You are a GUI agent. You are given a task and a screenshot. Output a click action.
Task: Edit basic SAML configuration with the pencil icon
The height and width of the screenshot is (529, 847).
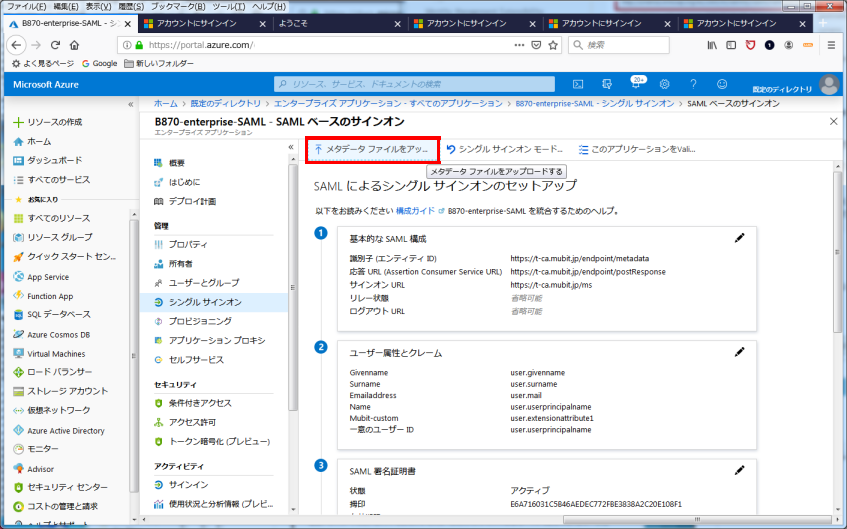[740, 238]
